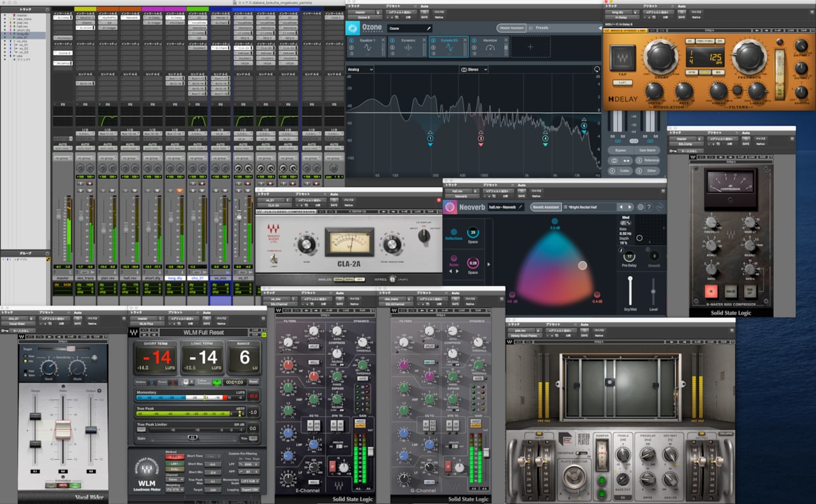Click the Ozone preset name pencil icon
This screenshot has height=504, width=816.
[429, 28]
